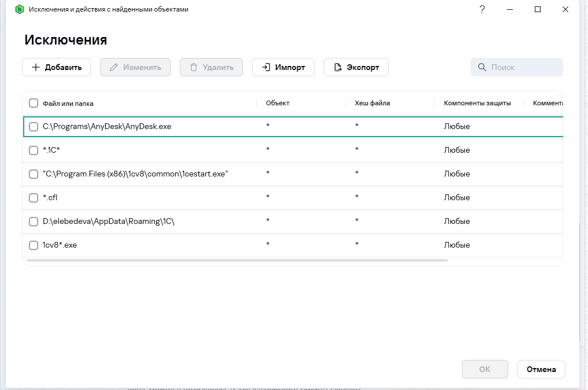Viewport: 588px width, 390px height.
Task: Click the trash icon on Удалить
Action: (194, 67)
